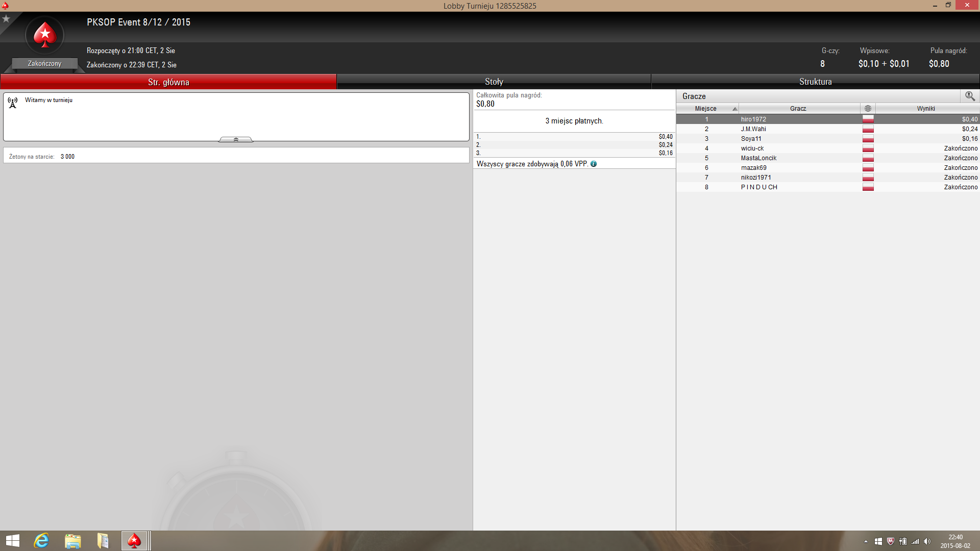This screenshot has height=551, width=980.
Task: Click the VPP info icon
Action: pyautogui.click(x=594, y=164)
